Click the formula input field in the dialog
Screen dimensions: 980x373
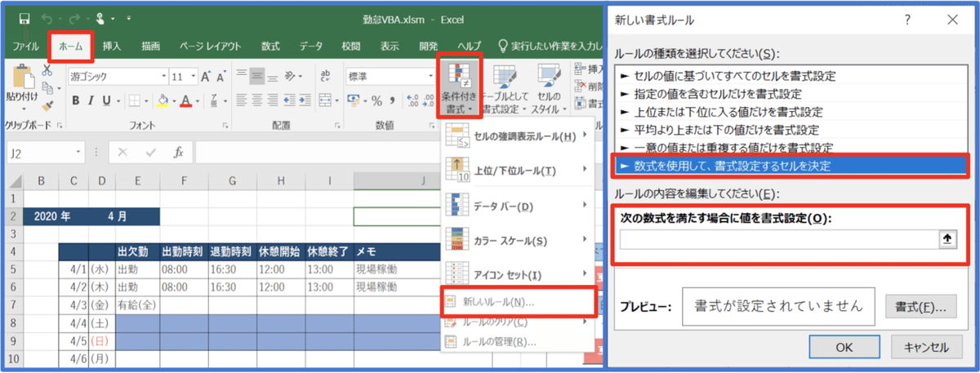[778, 239]
